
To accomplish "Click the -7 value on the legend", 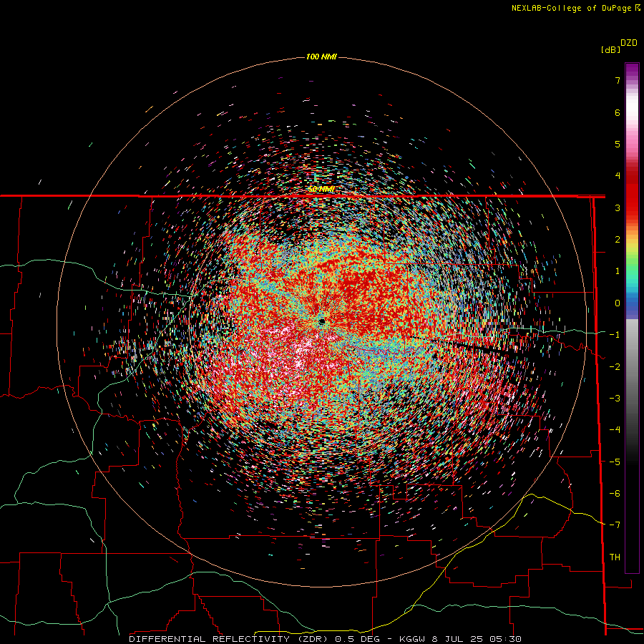I will pyautogui.click(x=615, y=525).
